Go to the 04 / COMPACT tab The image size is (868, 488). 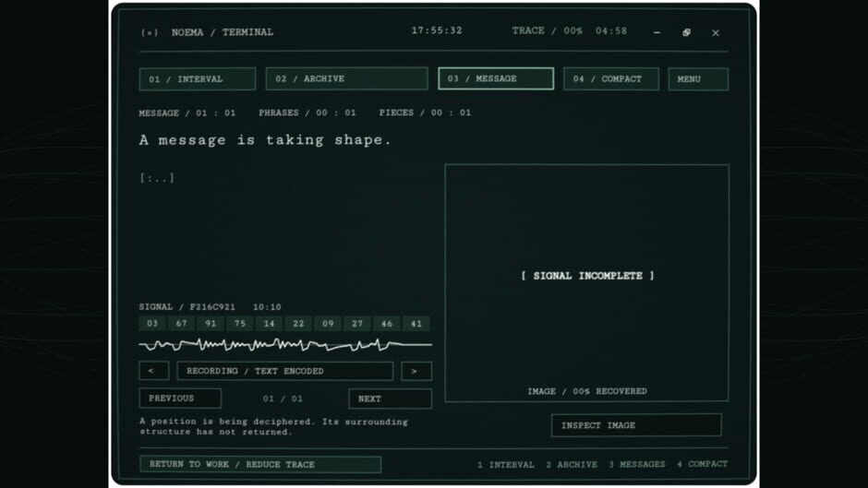pyautogui.click(x=611, y=78)
